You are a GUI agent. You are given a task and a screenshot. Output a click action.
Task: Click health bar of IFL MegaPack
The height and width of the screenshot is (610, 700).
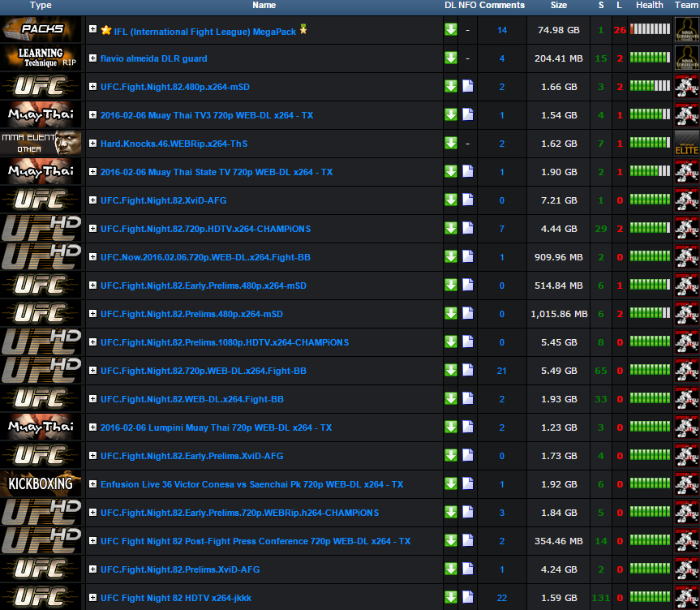pos(650,29)
